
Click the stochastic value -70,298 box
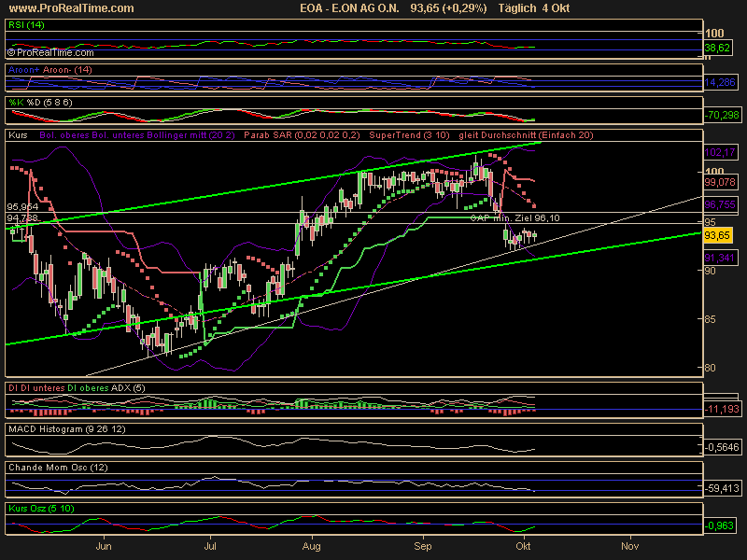pos(722,115)
